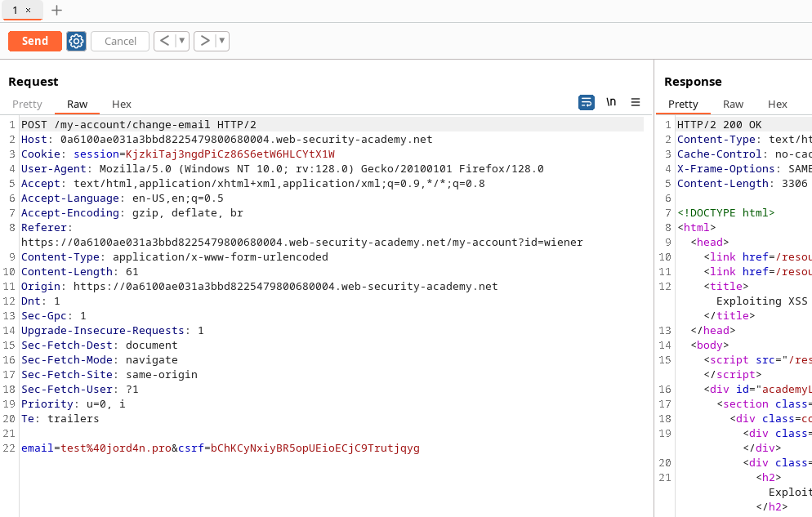Click the session cookie value in request

(x=230, y=154)
